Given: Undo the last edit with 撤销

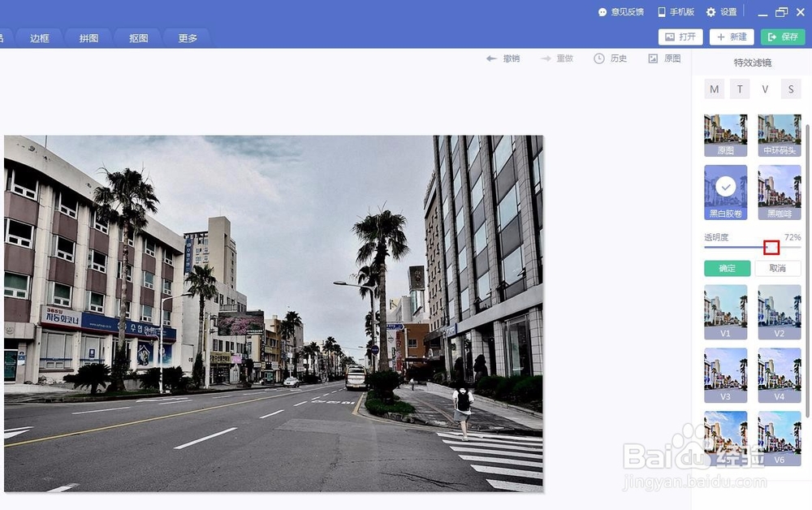Looking at the screenshot, I should (503, 58).
